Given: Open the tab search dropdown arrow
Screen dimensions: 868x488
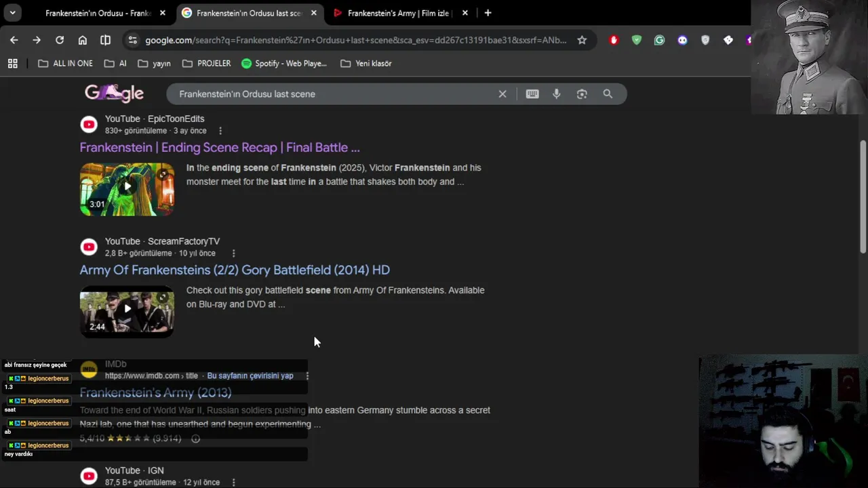Looking at the screenshot, I should 12,13.
